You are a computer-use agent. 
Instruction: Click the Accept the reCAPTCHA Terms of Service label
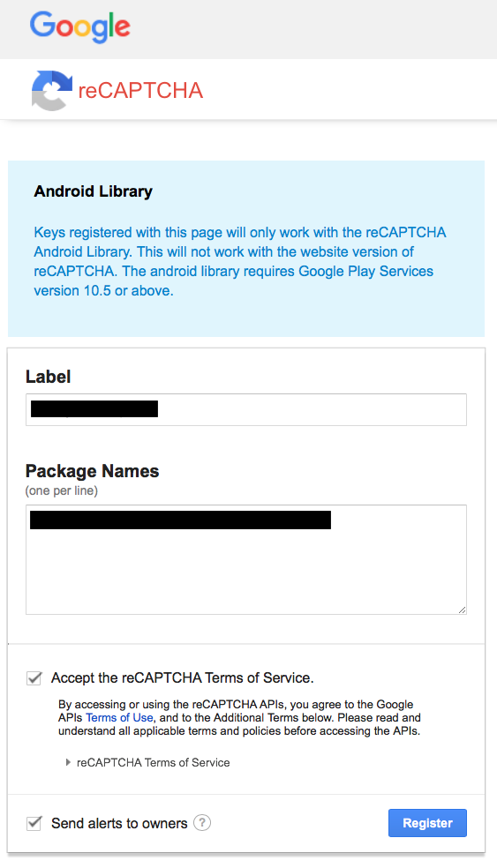182,678
